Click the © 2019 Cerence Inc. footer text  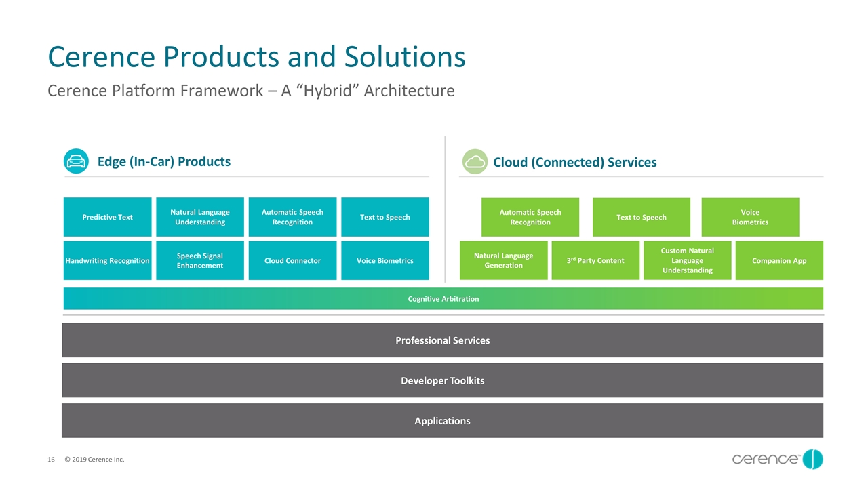click(94, 460)
